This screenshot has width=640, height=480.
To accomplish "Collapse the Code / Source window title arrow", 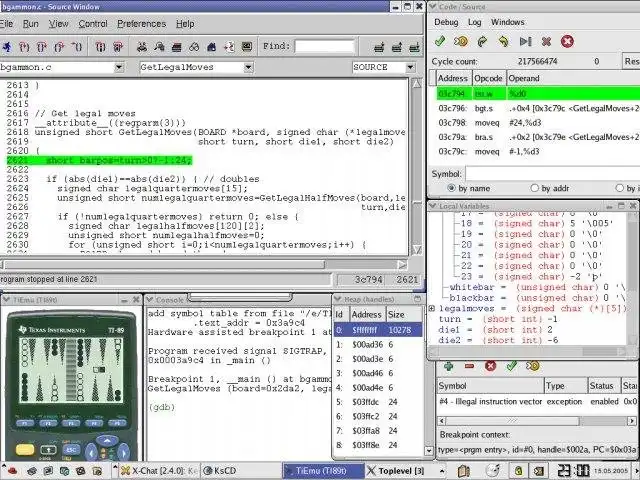I will 433,7.
